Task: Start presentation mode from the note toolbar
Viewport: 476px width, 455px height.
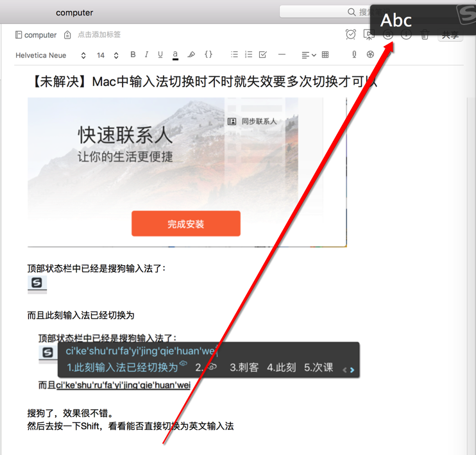Action: click(x=369, y=35)
